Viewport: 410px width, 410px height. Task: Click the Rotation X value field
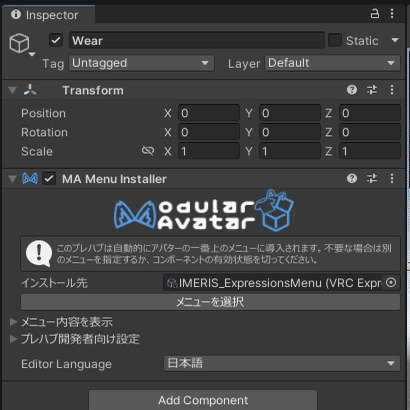point(209,132)
